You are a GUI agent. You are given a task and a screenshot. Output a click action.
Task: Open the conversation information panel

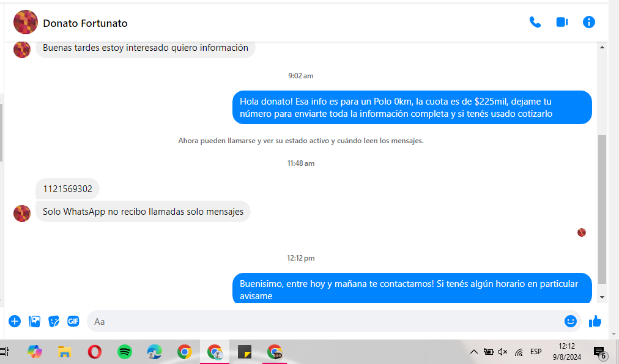[588, 23]
